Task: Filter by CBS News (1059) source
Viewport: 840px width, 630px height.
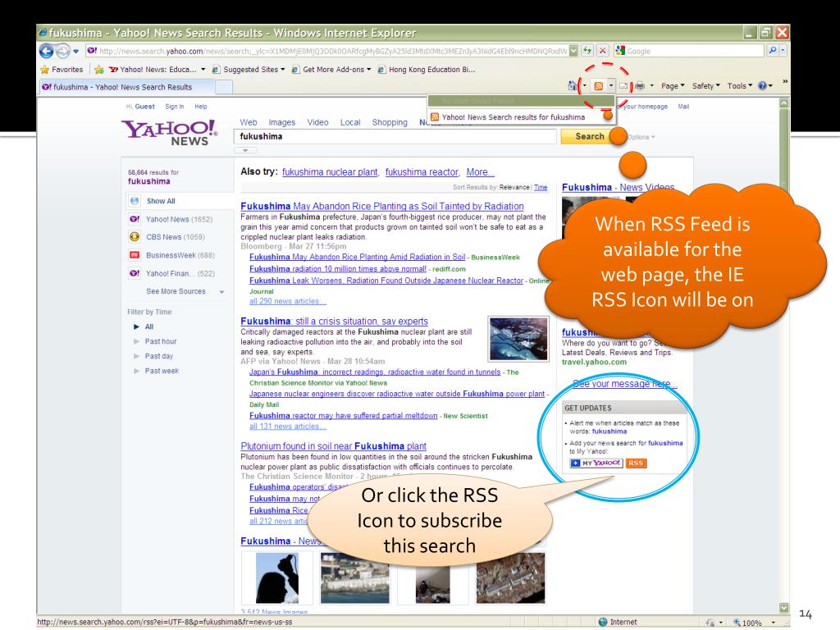Action: tap(176, 237)
